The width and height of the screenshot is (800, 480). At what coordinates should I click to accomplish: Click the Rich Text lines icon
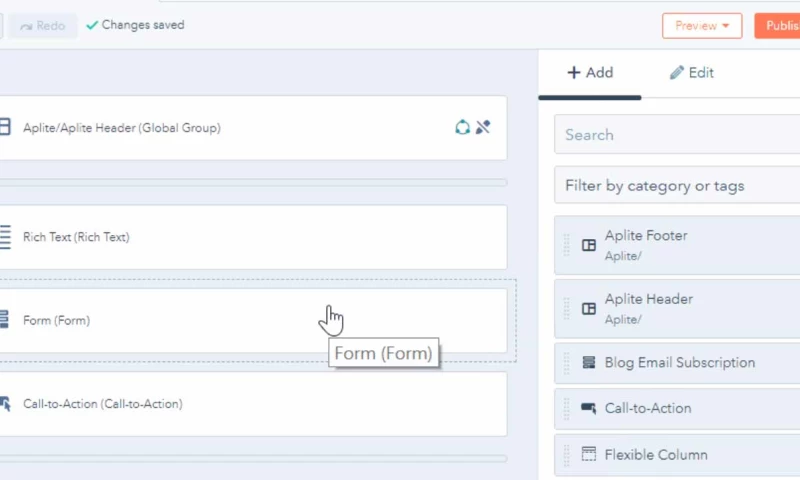5,237
